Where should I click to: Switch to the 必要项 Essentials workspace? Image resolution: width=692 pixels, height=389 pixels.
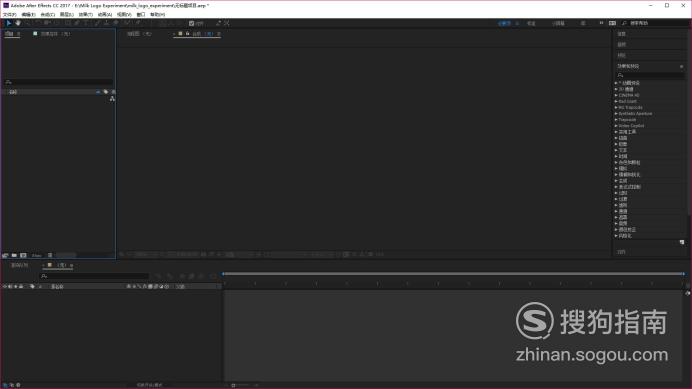(504, 23)
